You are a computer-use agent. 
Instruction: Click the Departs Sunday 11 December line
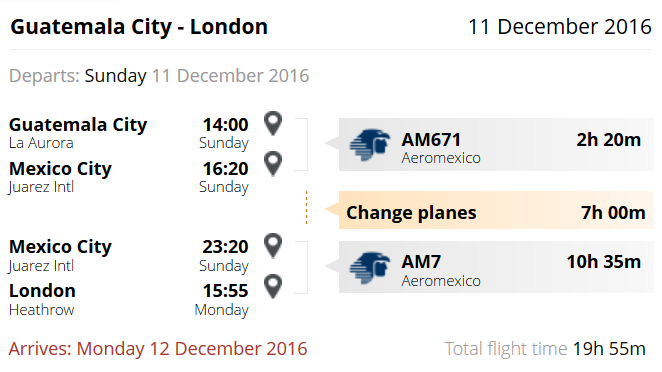[159, 76]
